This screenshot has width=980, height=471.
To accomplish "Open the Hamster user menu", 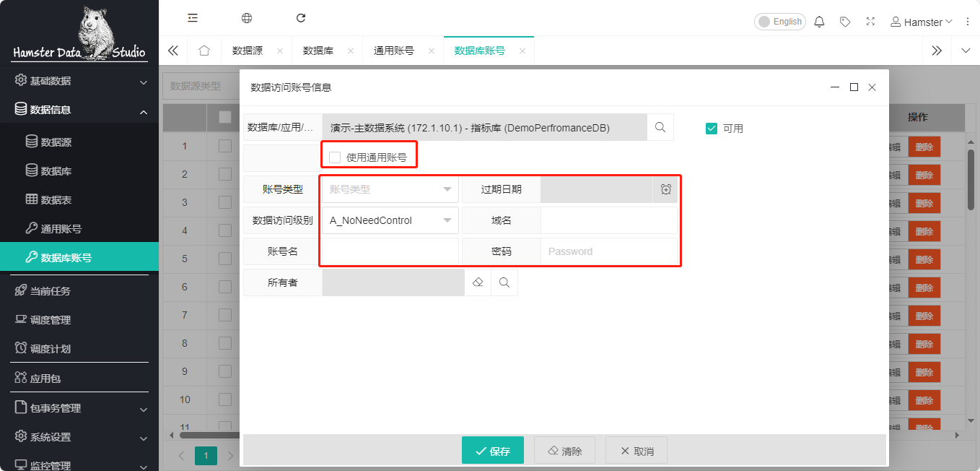I will [x=922, y=22].
